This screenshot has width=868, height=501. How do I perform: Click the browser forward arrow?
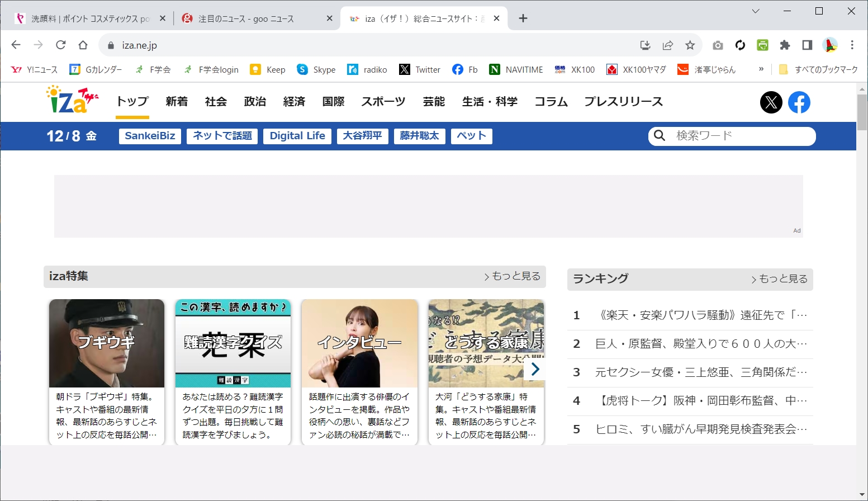[38, 45]
